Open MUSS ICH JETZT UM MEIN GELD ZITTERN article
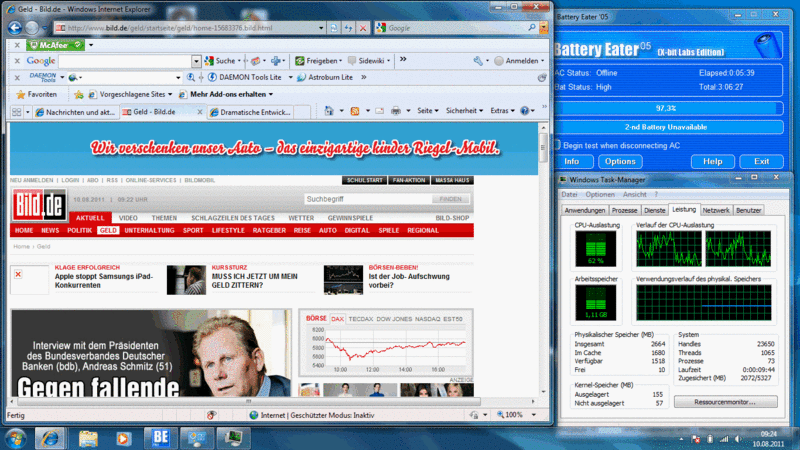 click(x=254, y=281)
